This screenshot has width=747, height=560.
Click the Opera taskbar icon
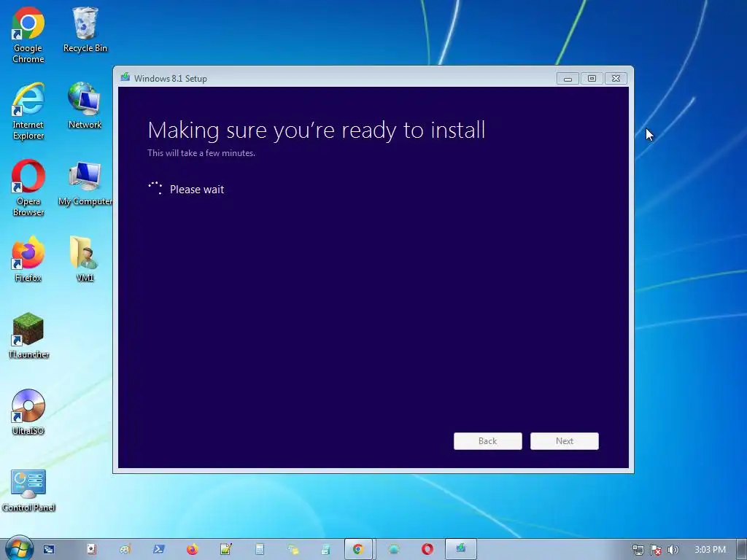[x=427, y=550]
